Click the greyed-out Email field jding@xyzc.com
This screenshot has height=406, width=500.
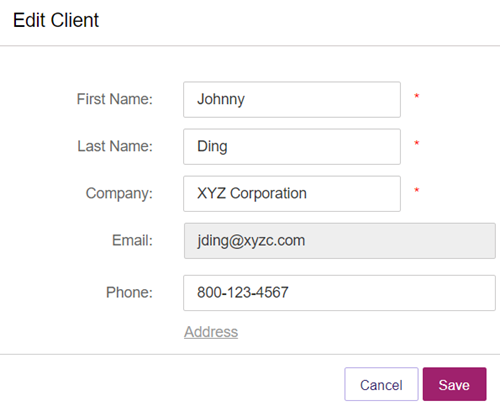coord(340,241)
